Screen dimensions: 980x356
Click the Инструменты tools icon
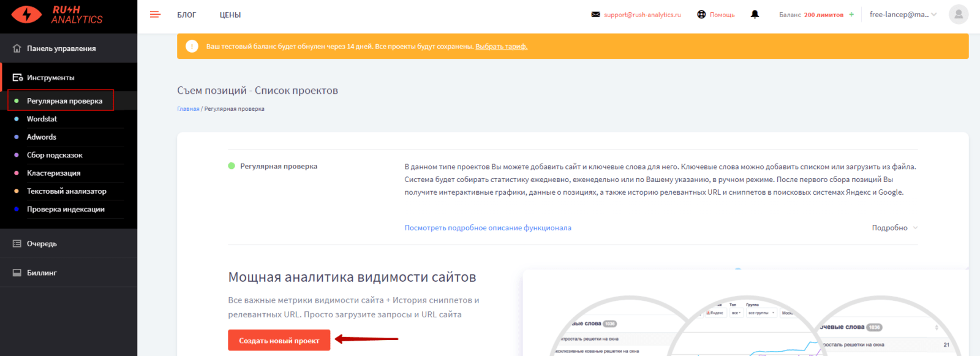[18, 78]
